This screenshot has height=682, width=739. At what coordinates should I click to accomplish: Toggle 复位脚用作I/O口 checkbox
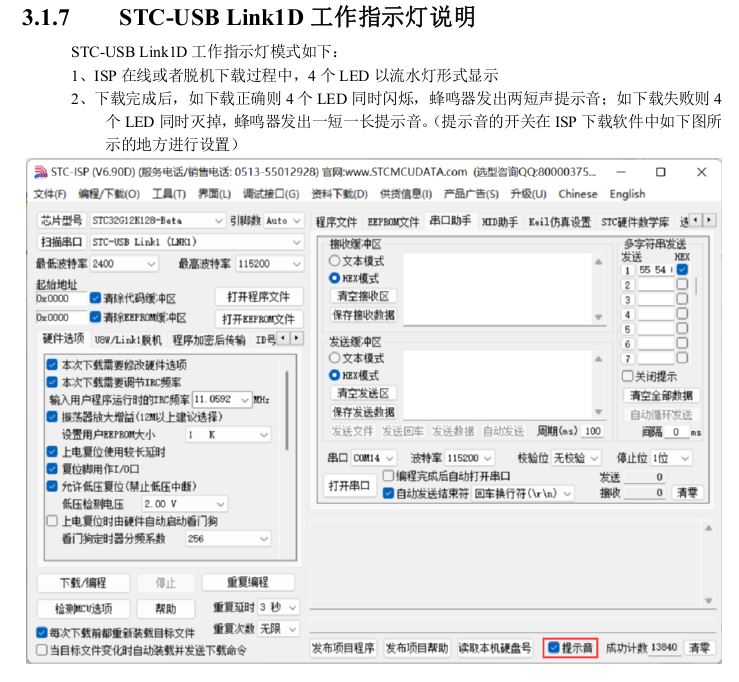(52, 469)
